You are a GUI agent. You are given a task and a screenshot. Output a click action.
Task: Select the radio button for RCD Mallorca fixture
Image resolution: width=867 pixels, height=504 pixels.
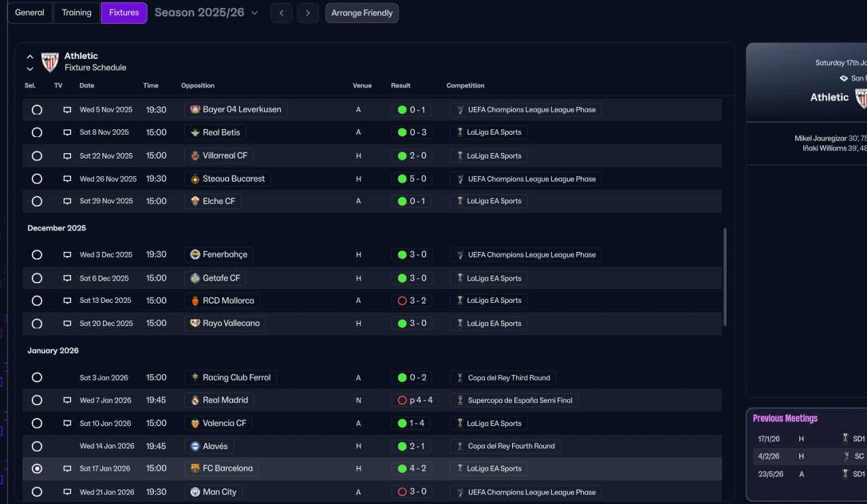[x=37, y=301]
